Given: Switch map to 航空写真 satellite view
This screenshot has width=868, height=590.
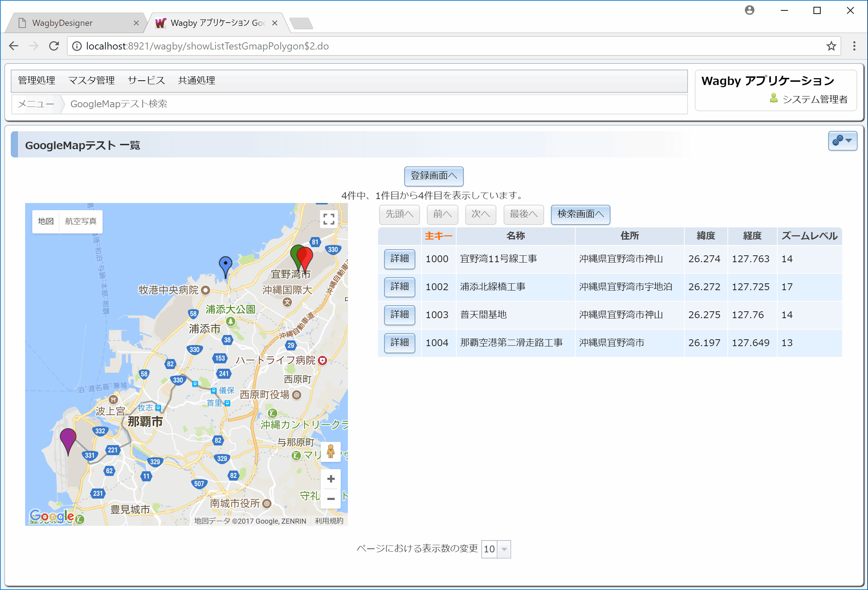Looking at the screenshot, I should [x=81, y=221].
